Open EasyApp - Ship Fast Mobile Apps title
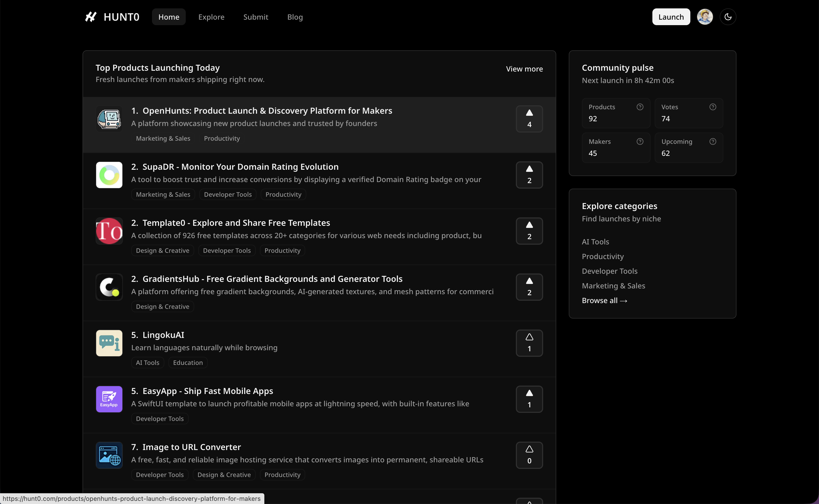 coord(208,391)
